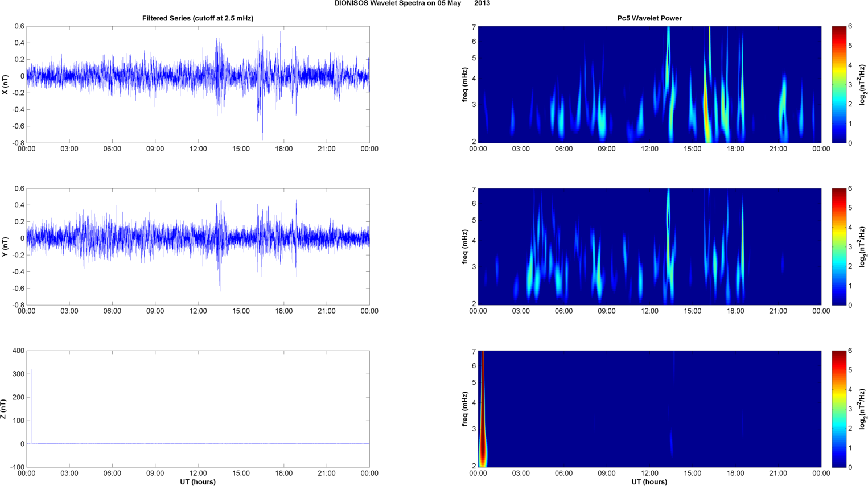Click the 300 tick on the Z (nT) axis
This screenshot has width=868, height=486.
tap(18, 374)
